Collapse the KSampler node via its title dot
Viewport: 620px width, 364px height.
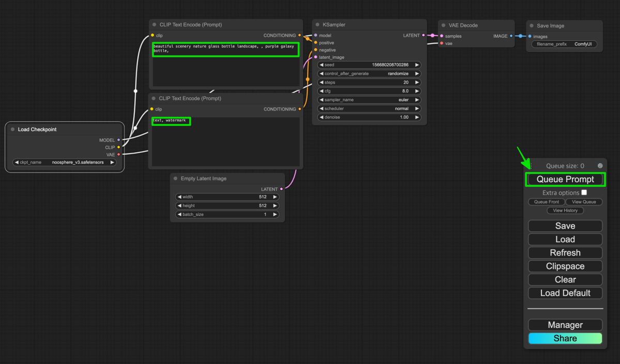pos(318,25)
